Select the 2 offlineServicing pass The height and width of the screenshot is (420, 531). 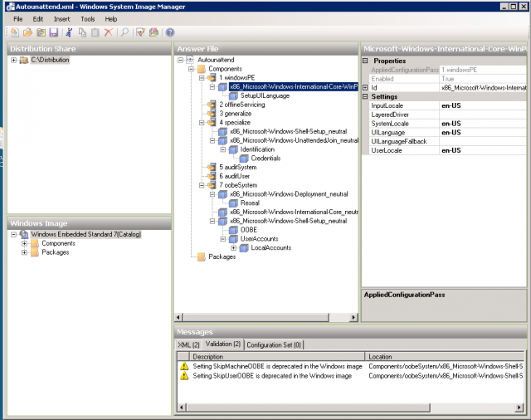[x=241, y=105]
